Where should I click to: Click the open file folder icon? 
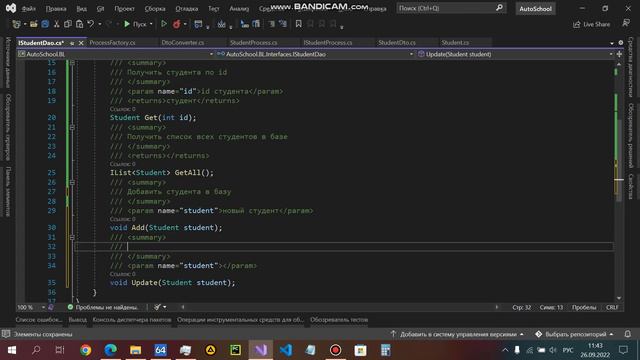coord(34,24)
